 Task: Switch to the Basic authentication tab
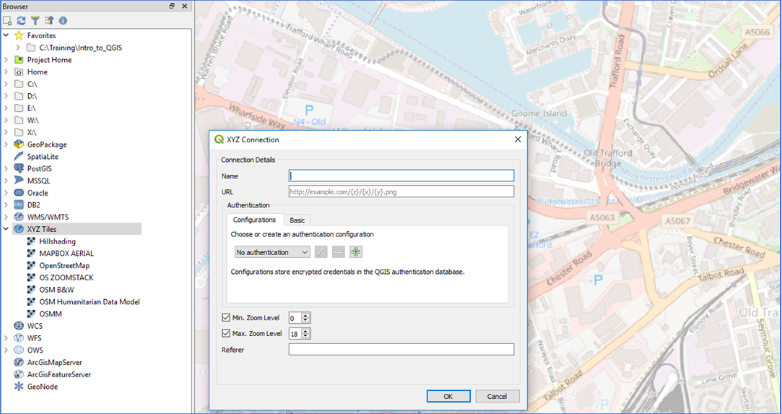[x=297, y=220]
